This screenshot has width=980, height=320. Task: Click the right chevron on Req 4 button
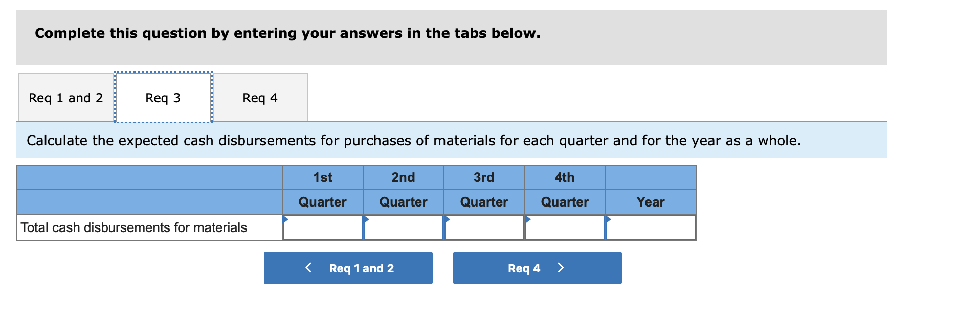coord(561,267)
